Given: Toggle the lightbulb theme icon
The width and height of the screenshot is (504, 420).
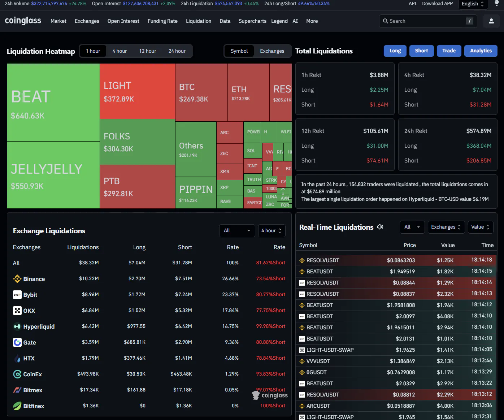Looking at the screenshot, I should pyautogui.click(x=497, y=3).
